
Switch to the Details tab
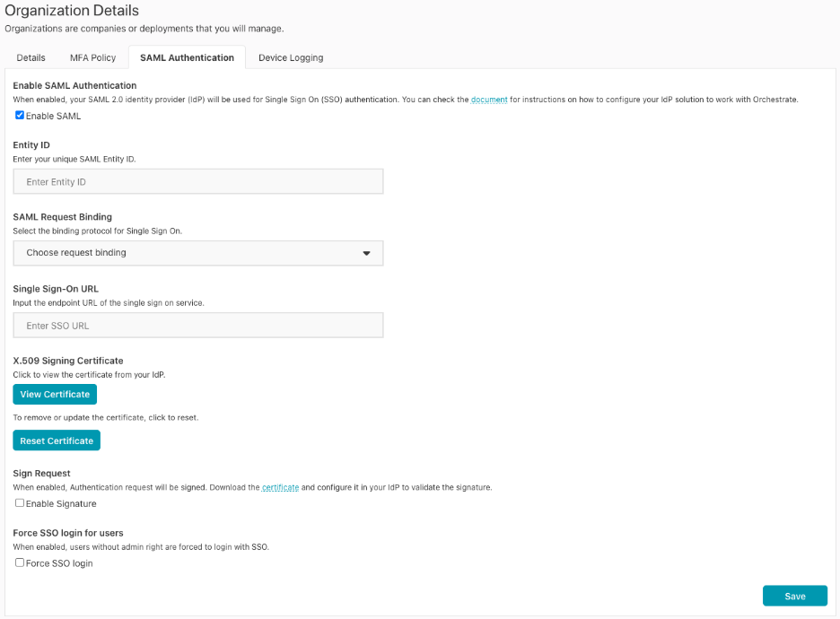[x=31, y=57]
